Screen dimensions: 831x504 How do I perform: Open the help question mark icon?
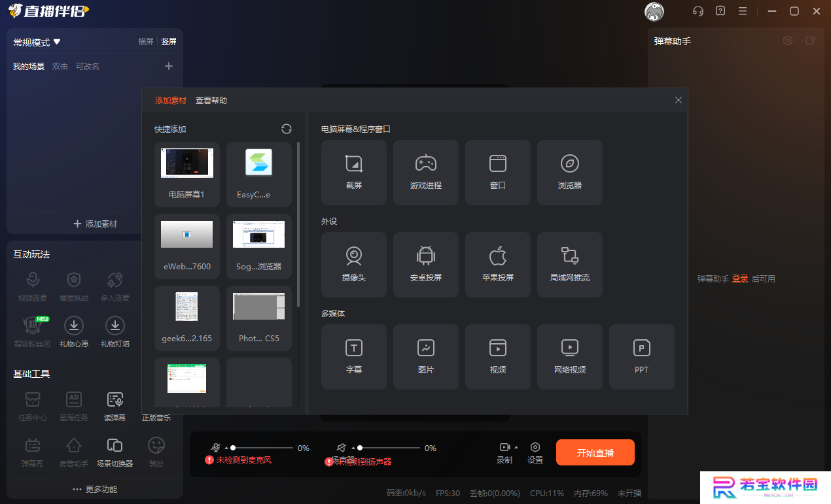coord(720,11)
